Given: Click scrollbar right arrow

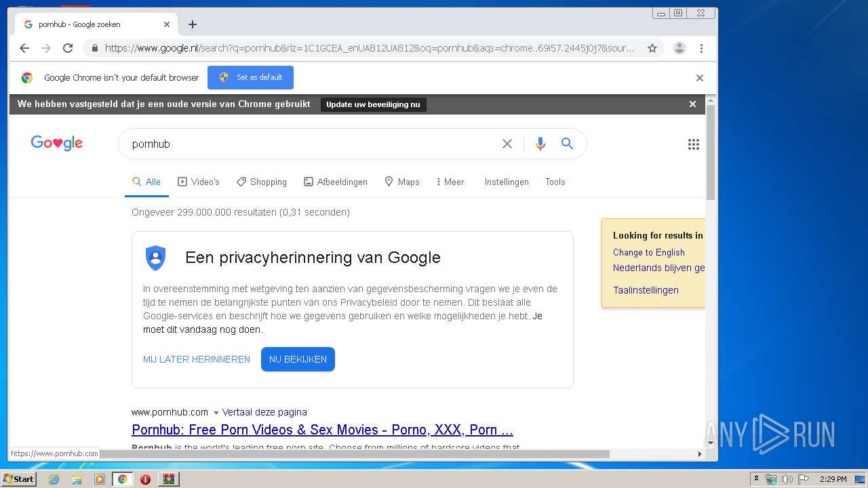Looking at the screenshot, I should 700,454.
